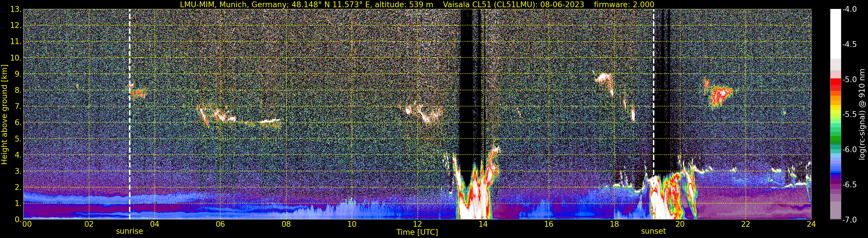This screenshot has height=238, width=868.
Task: Click the time axis tick '24'
Action: coord(811,224)
